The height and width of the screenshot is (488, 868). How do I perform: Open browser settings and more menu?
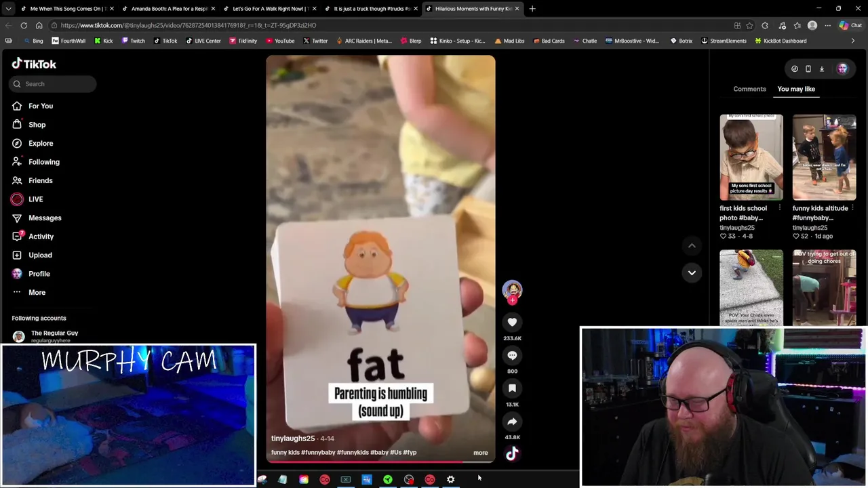[x=827, y=25]
